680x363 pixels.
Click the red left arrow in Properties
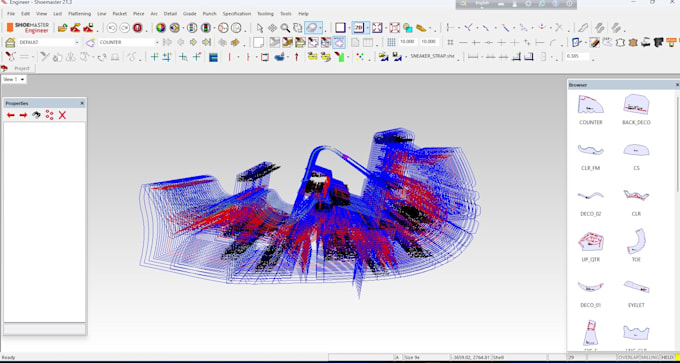point(11,115)
